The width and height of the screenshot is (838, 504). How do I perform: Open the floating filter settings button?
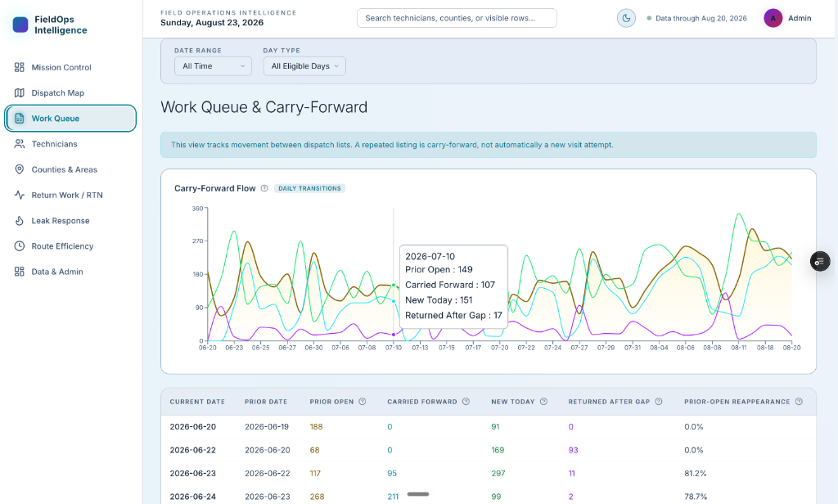(x=820, y=261)
